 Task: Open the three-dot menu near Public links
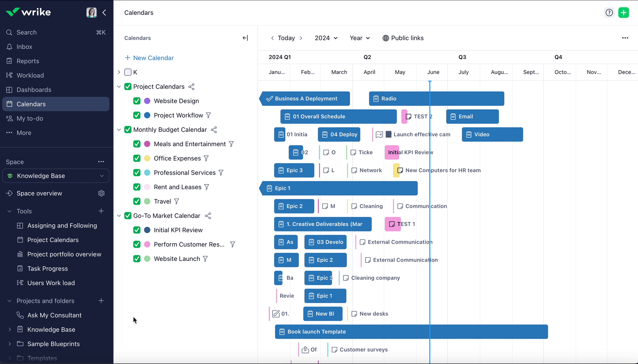pyautogui.click(x=625, y=38)
